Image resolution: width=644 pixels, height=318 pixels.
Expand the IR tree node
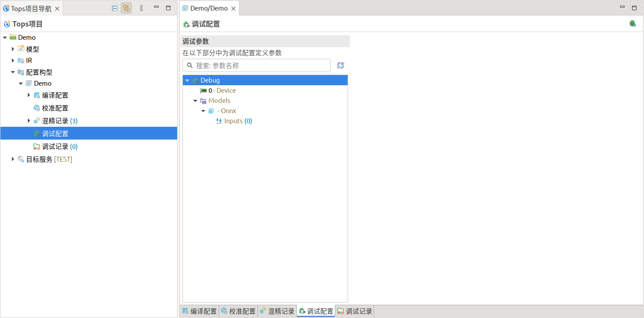(13, 61)
